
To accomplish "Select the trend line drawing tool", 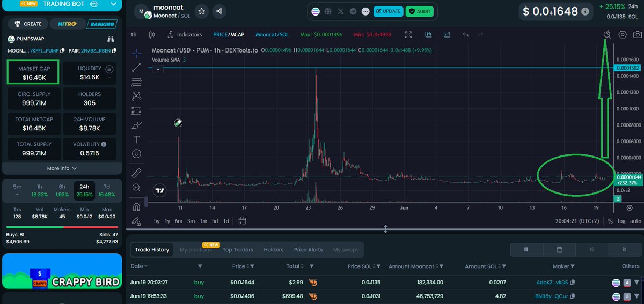I will click(136, 68).
